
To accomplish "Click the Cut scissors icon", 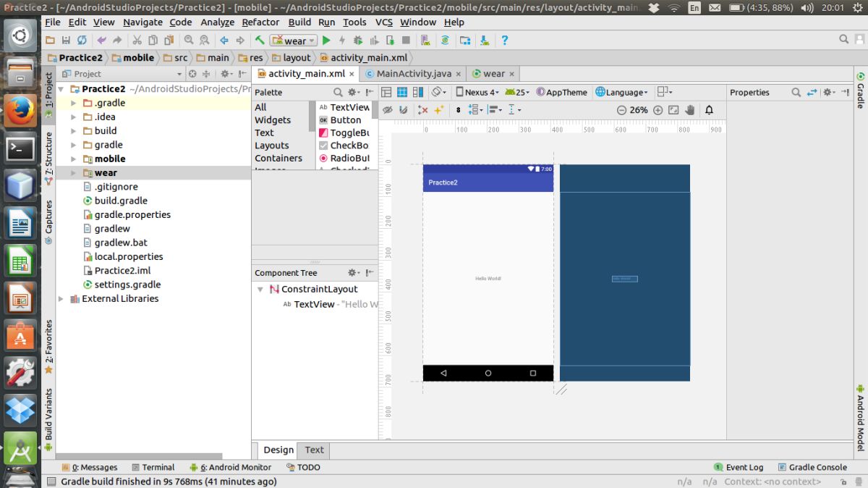I will pyautogui.click(x=137, y=41).
